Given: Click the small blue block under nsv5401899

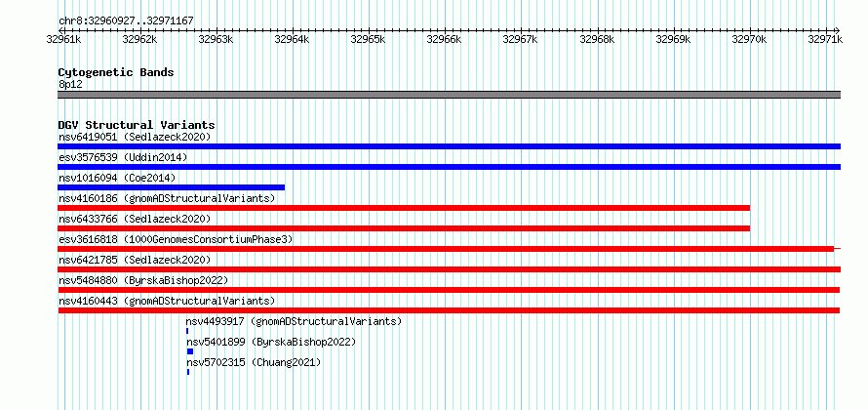Looking at the screenshot, I should 190,351.
